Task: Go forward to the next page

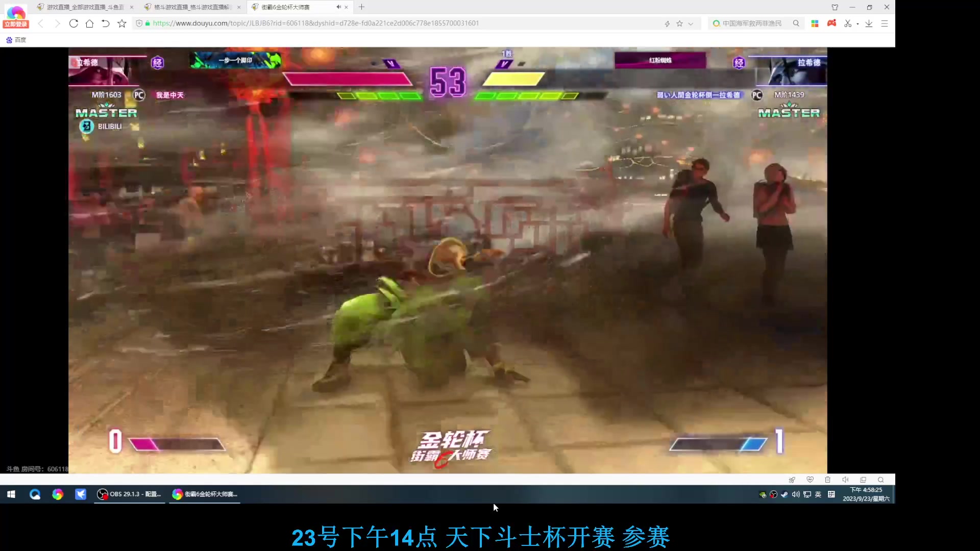Action: [57, 23]
